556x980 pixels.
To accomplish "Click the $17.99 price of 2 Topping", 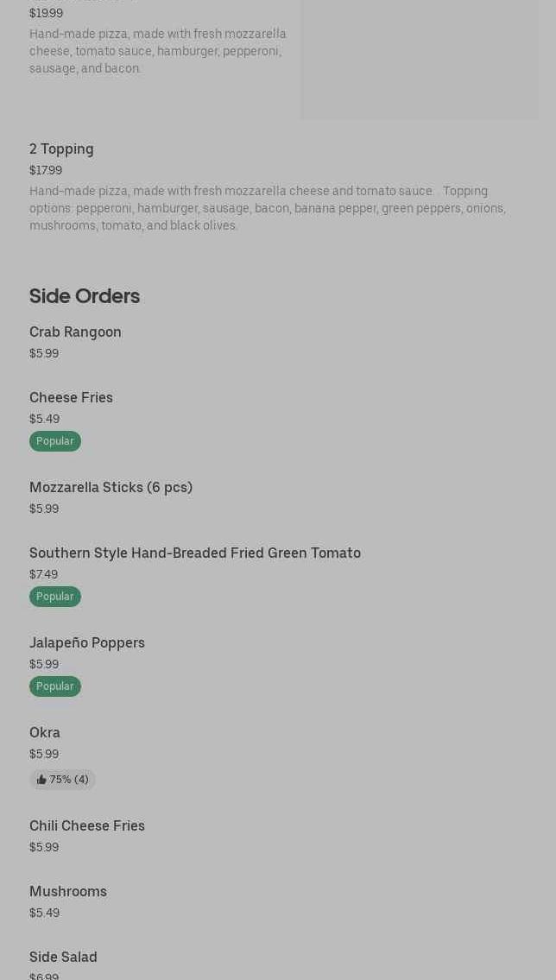I will click(46, 170).
